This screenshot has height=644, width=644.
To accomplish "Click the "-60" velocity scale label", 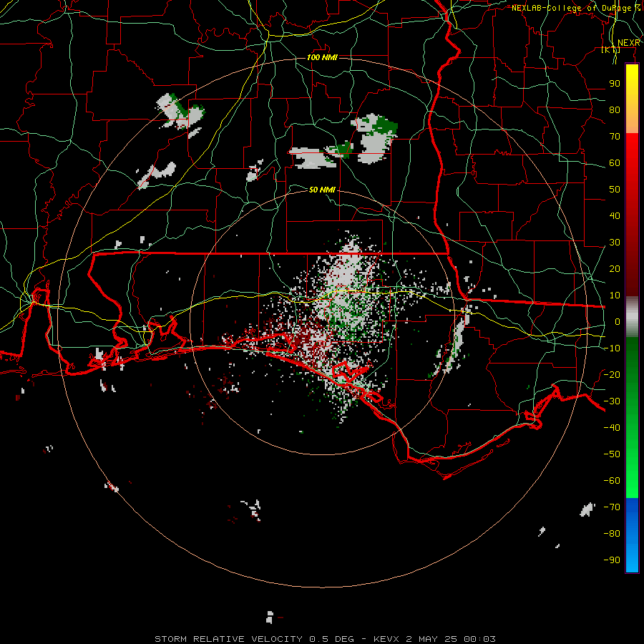I will point(612,481).
